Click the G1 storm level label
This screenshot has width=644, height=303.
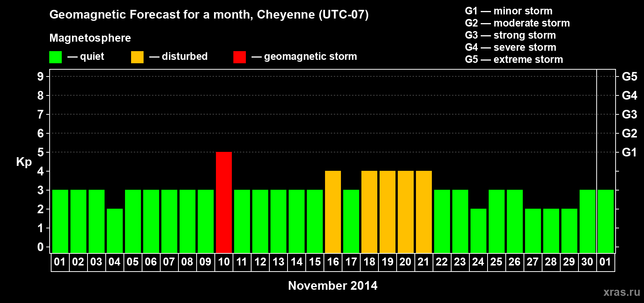(629, 152)
